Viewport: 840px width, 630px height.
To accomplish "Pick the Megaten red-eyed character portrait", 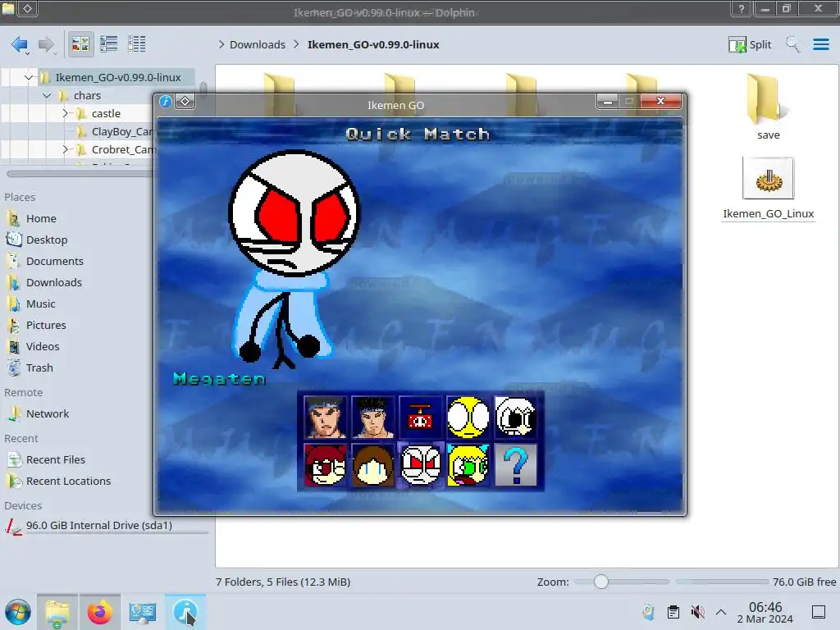I will (421, 464).
